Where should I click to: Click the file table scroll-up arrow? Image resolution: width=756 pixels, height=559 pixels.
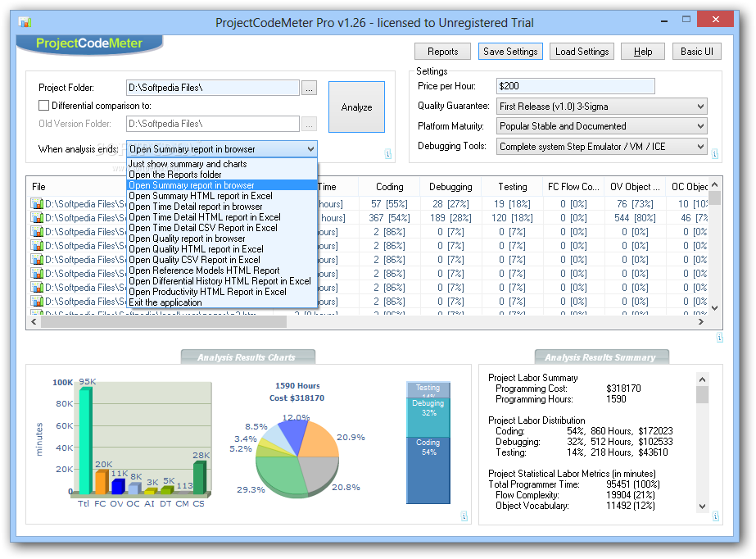714,184
